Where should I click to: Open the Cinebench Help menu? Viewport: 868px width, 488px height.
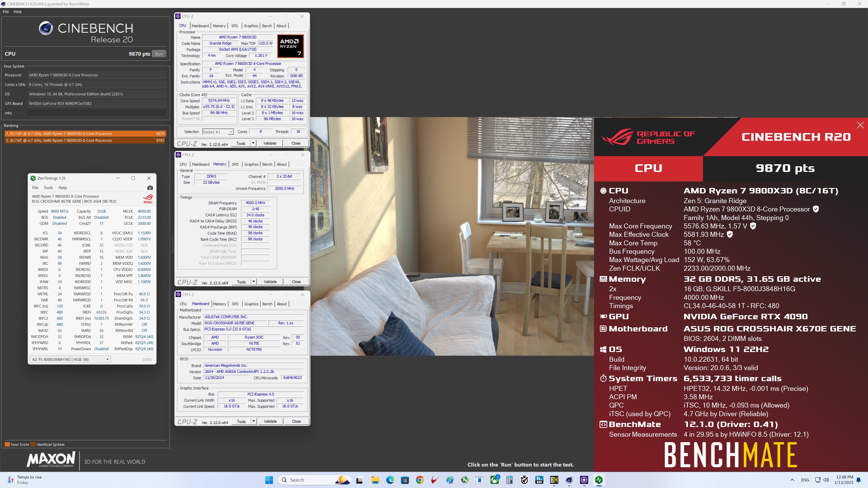pos(18,12)
